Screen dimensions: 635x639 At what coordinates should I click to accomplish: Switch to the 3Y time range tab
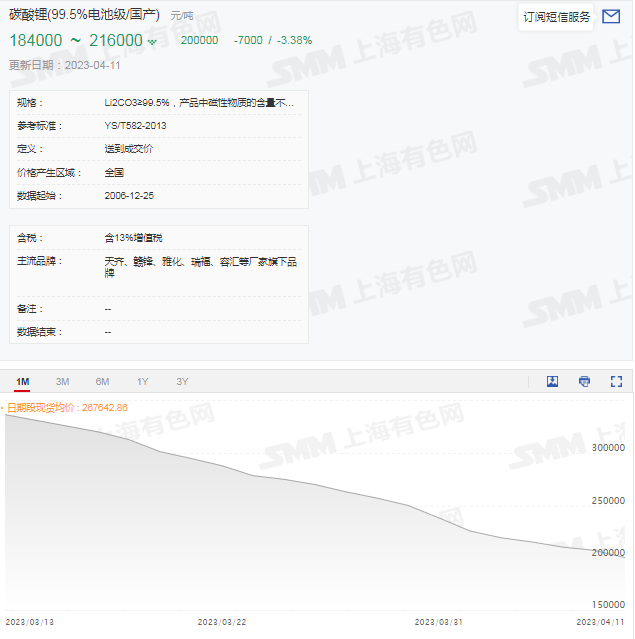pyautogui.click(x=182, y=381)
